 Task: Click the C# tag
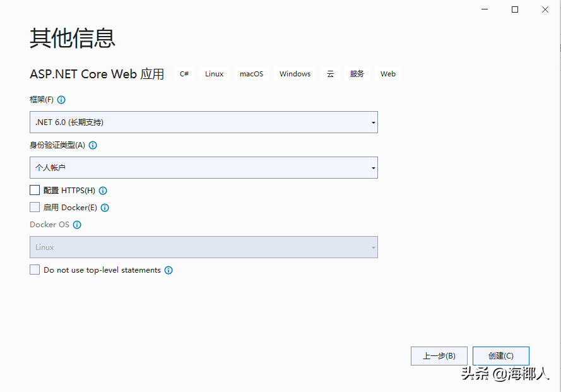[184, 74]
